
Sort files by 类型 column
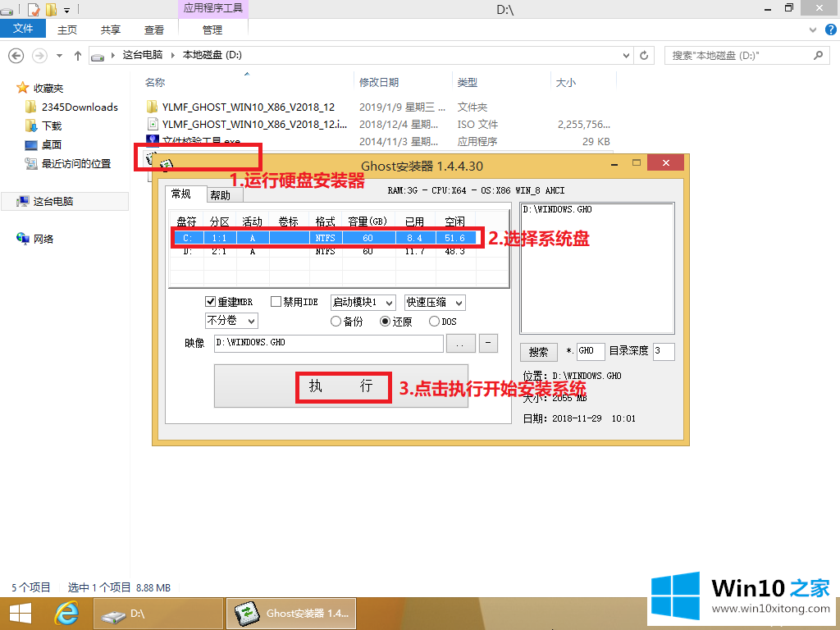[x=467, y=83]
